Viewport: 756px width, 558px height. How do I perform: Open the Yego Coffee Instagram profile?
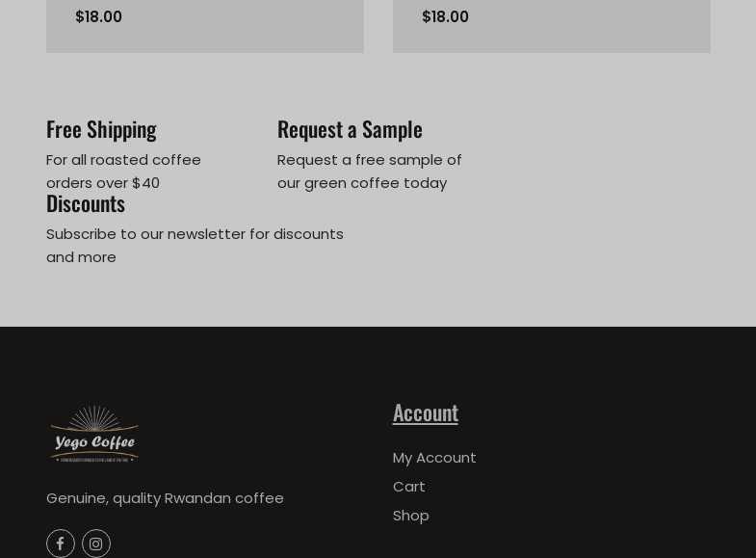point(96,544)
